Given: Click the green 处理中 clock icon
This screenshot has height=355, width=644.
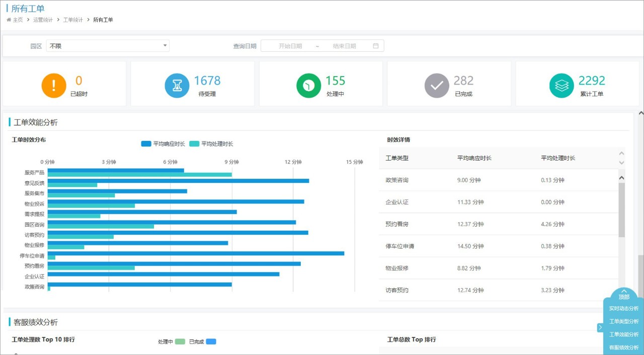Looking at the screenshot, I should point(309,86).
